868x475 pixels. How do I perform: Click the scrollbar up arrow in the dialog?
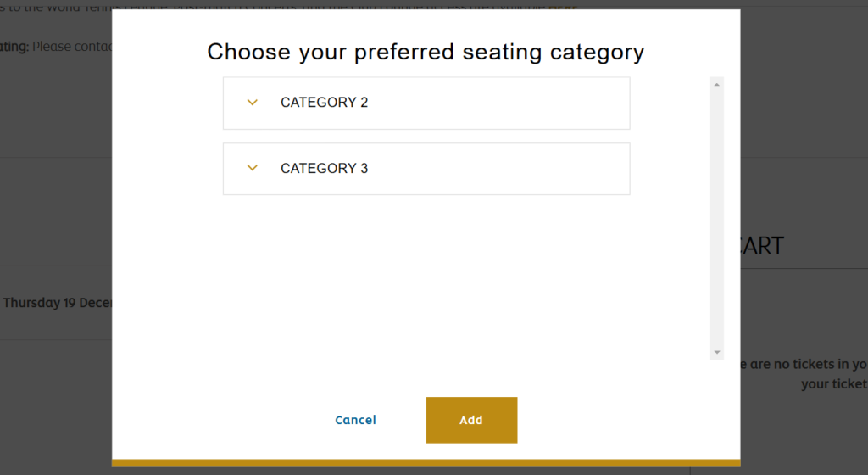pos(717,85)
